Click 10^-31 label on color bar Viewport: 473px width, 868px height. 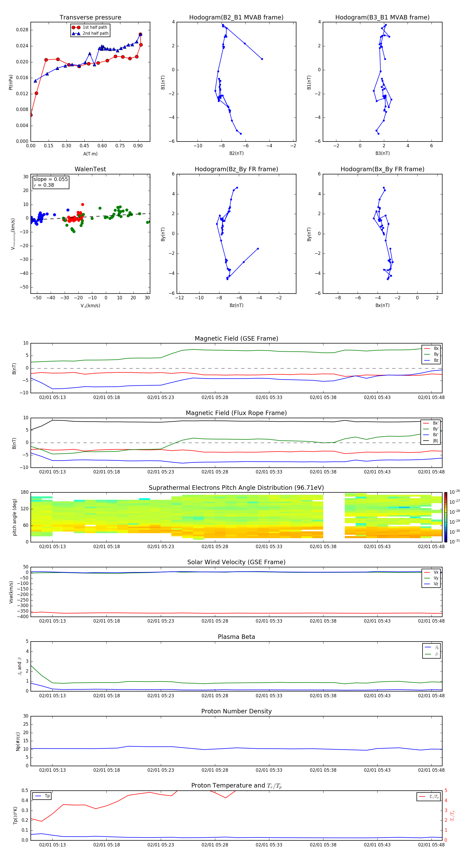455,542
